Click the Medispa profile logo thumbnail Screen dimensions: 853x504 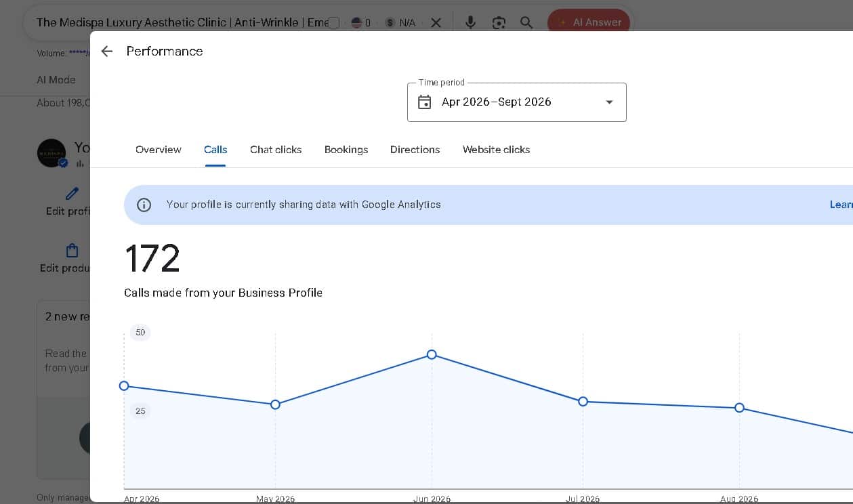click(x=51, y=153)
